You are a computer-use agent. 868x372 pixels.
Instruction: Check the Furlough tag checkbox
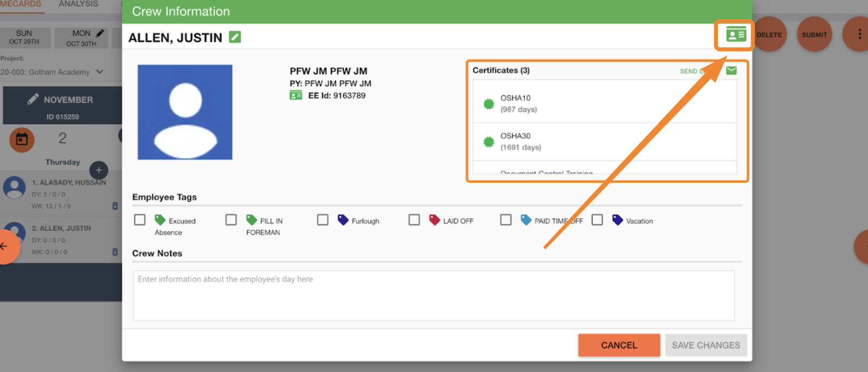point(323,220)
